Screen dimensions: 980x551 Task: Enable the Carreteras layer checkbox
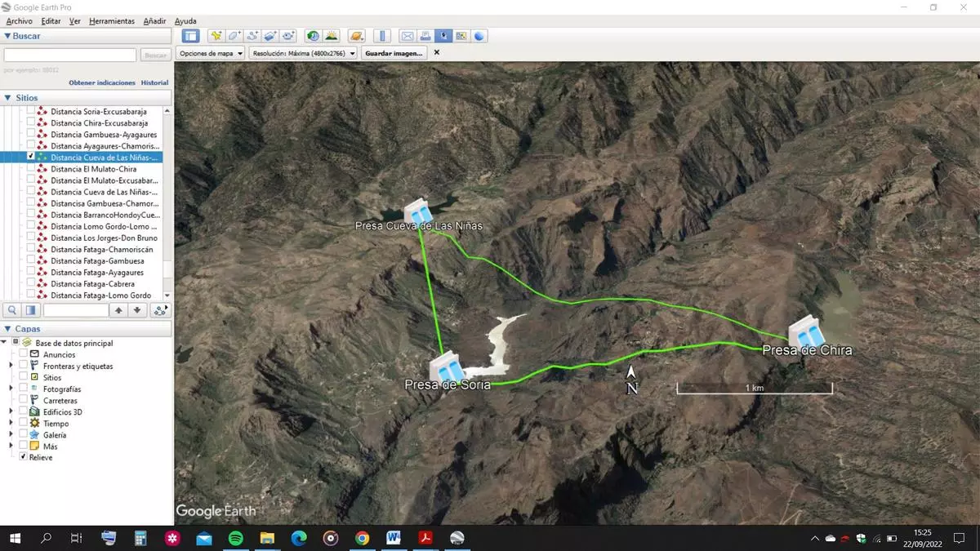pyautogui.click(x=24, y=401)
